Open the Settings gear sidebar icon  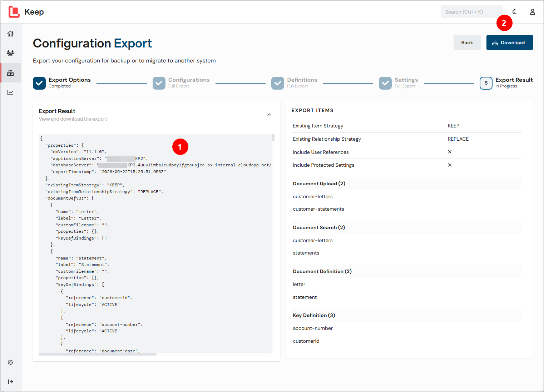pos(10,362)
